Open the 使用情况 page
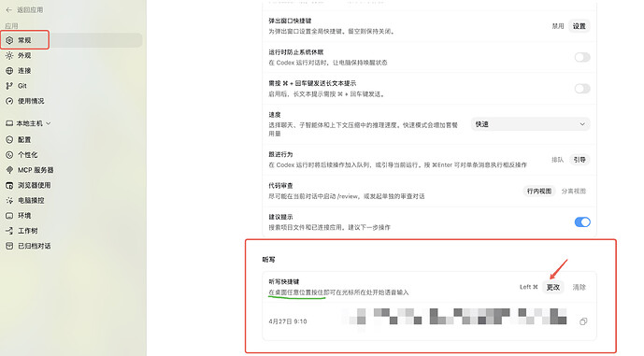 click(x=31, y=101)
